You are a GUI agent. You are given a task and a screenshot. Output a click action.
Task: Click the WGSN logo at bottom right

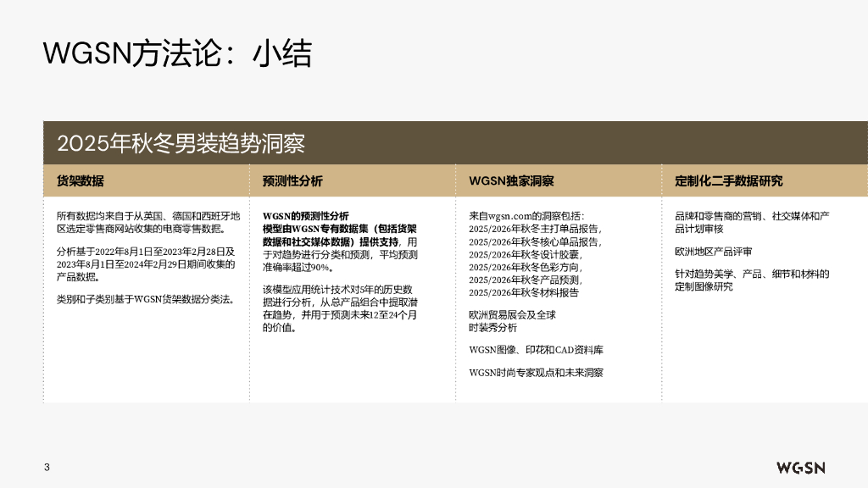point(800,468)
